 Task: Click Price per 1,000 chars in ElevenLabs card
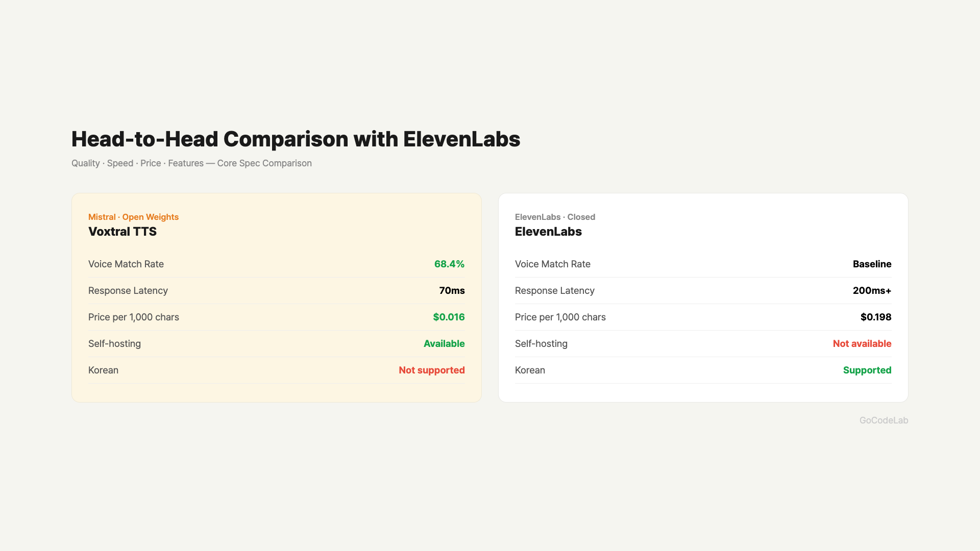point(560,317)
